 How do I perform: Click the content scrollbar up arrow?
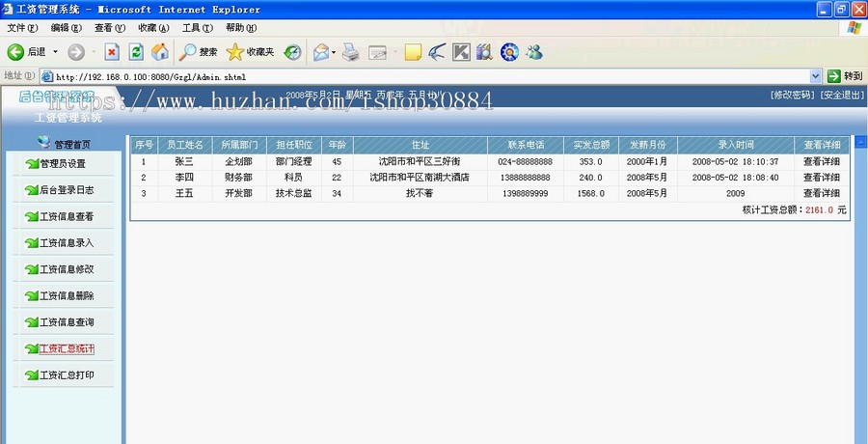(x=861, y=142)
